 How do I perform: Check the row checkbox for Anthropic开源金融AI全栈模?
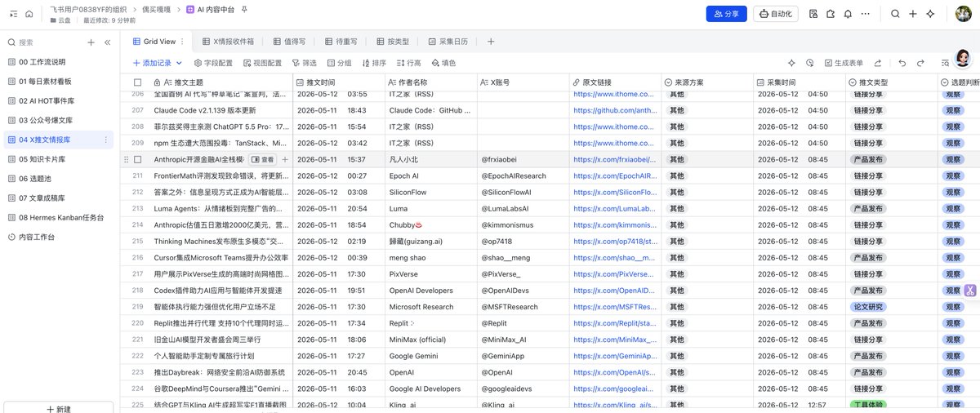point(137,160)
